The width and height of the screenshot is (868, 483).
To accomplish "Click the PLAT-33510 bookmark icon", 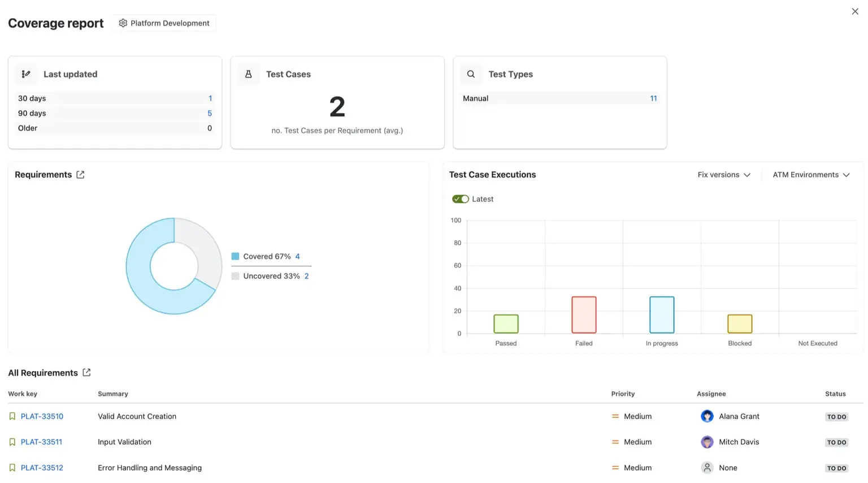I will tap(12, 416).
